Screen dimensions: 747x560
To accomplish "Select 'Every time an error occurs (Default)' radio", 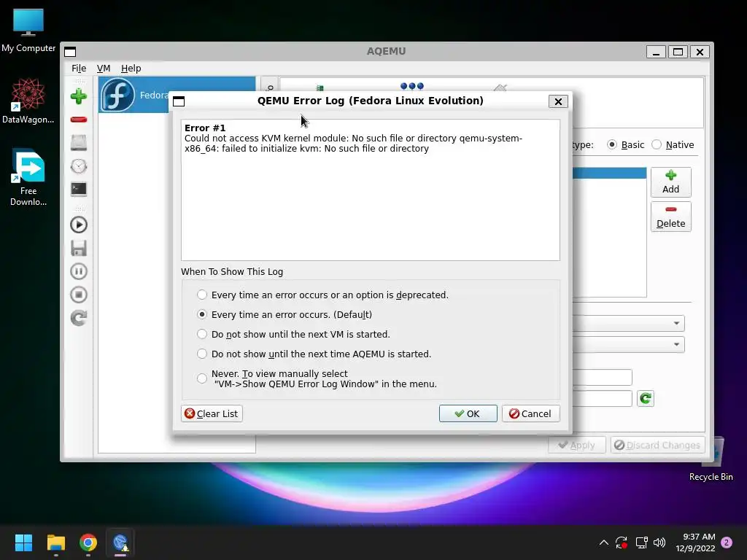I will [x=202, y=315].
